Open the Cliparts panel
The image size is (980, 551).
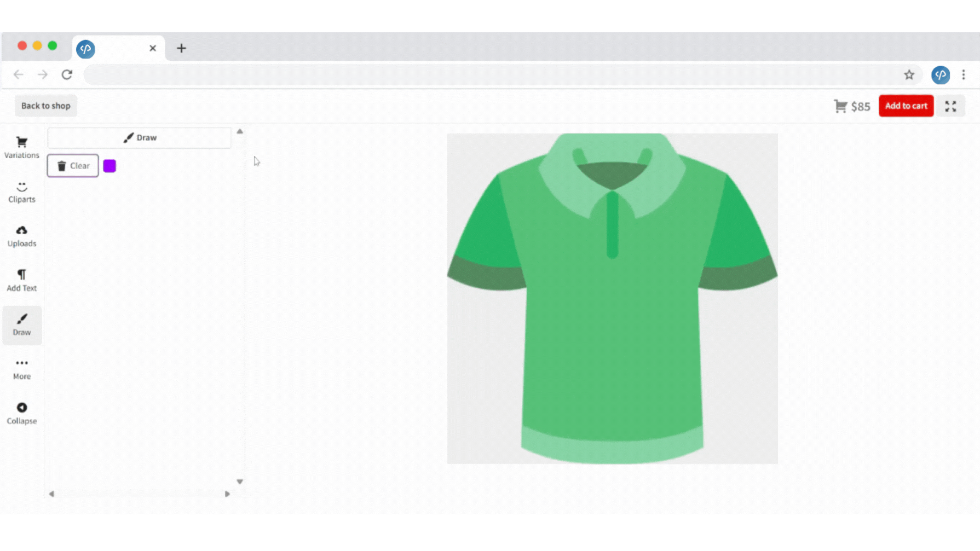(22, 192)
